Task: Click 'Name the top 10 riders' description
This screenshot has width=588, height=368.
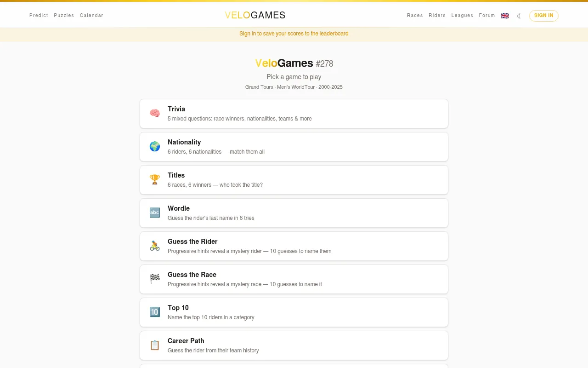Action: click(211, 317)
